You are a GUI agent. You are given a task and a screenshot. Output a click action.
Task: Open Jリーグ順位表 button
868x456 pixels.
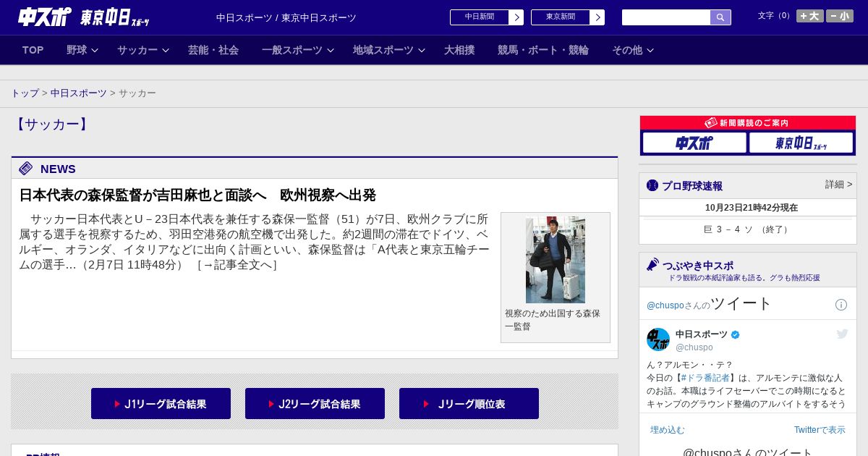click(x=469, y=404)
